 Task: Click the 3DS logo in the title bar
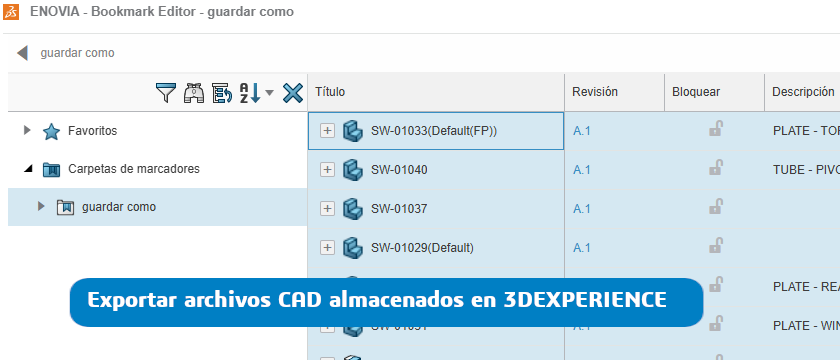pos(11,12)
